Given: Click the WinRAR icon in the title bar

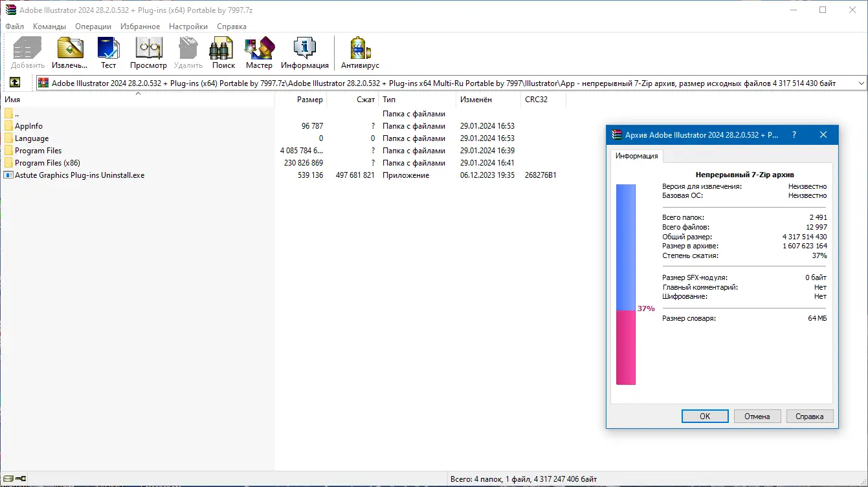Looking at the screenshot, I should [x=10, y=10].
